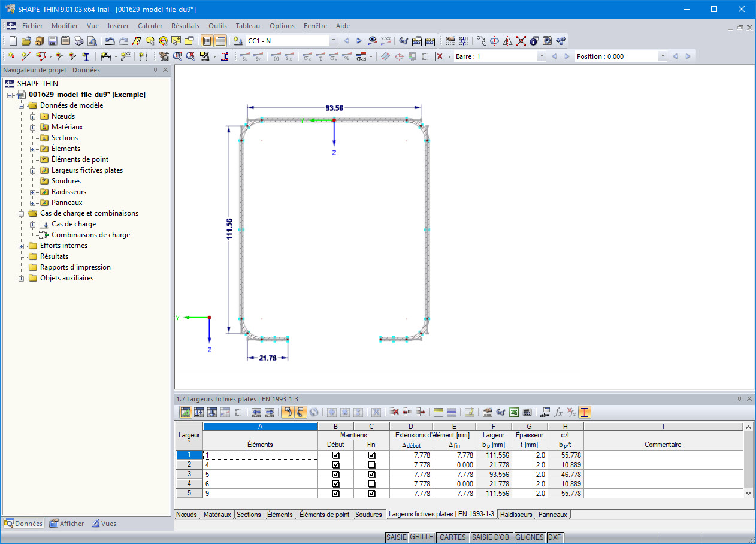Open the Fichier menu
Viewport: 756px width, 544px height.
tap(32, 26)
